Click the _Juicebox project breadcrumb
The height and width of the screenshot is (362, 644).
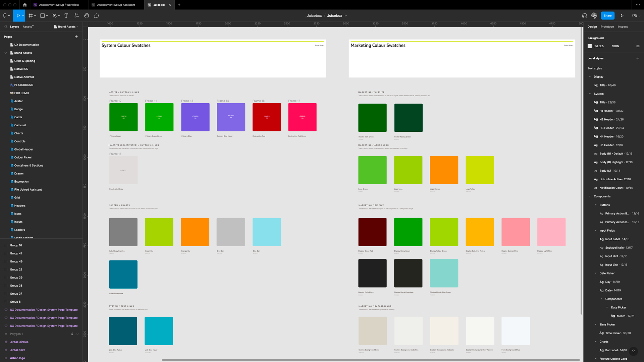click(314, 15)
